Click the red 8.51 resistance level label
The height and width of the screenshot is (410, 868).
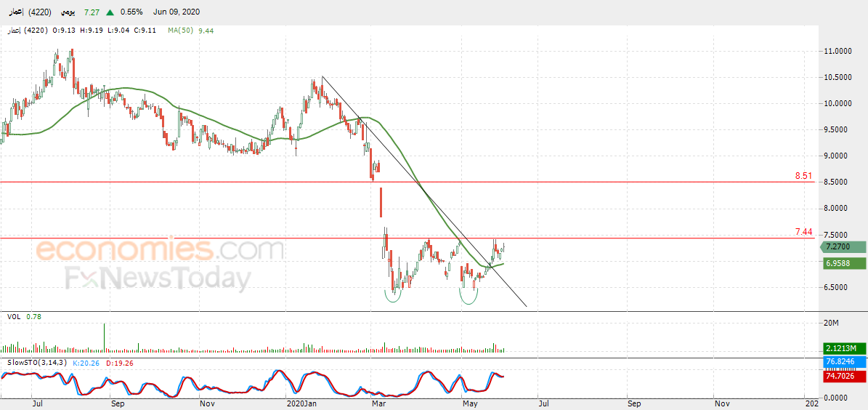point(802,176)
